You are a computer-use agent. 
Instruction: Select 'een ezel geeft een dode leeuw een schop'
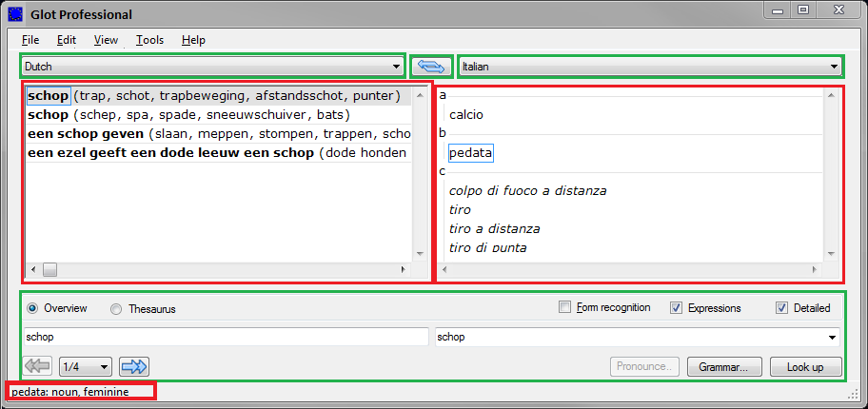click(219, 153)
